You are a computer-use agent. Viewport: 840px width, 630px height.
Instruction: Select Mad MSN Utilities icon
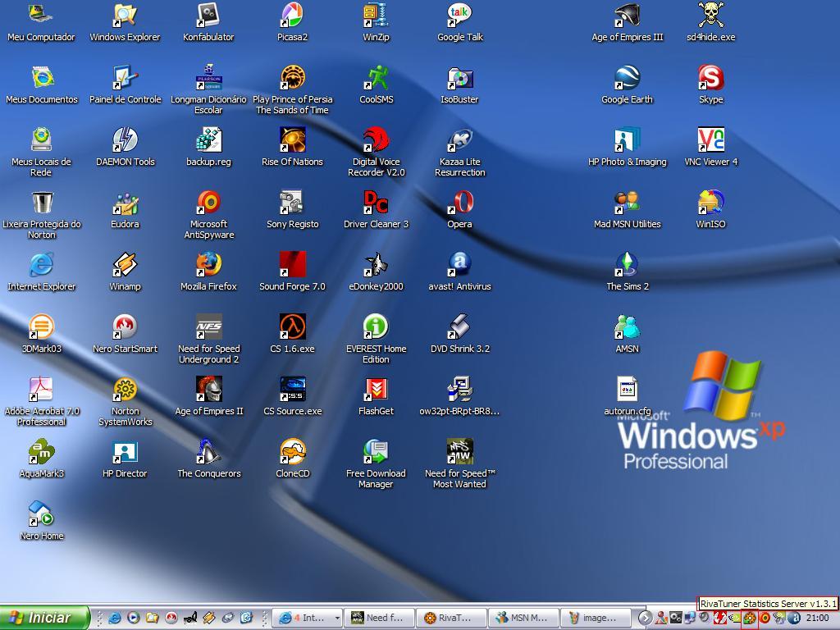click(x=628, y=202)
